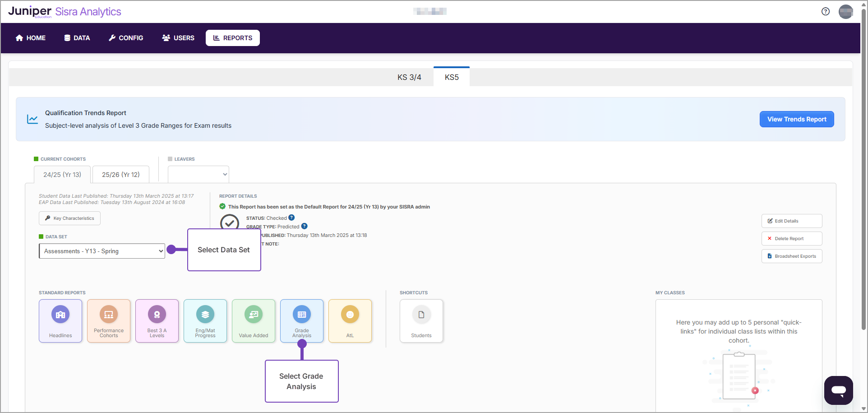Open the Headlines standard report
Viewport: 868px width, 413px height.
click(x=60, y=321)
